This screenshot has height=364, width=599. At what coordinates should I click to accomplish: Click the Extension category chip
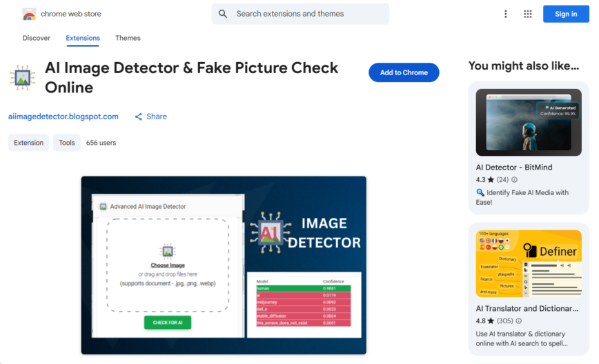[29, 143]
